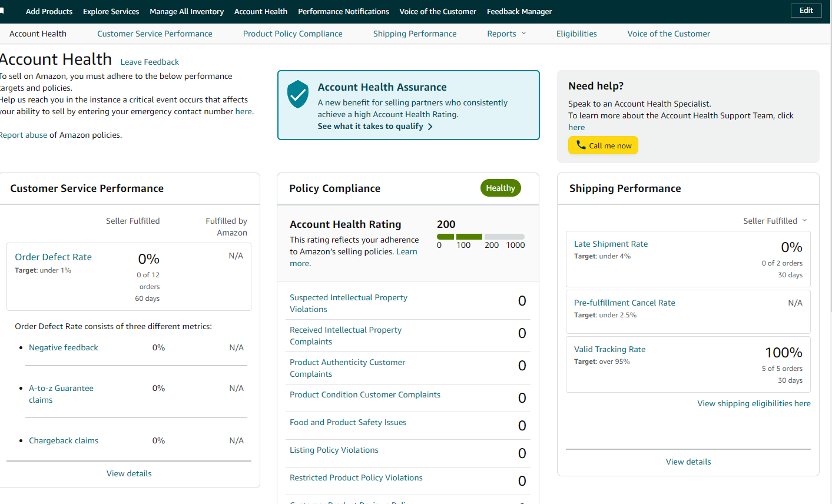Open the A-to-z Guarantee claims link

61,394
